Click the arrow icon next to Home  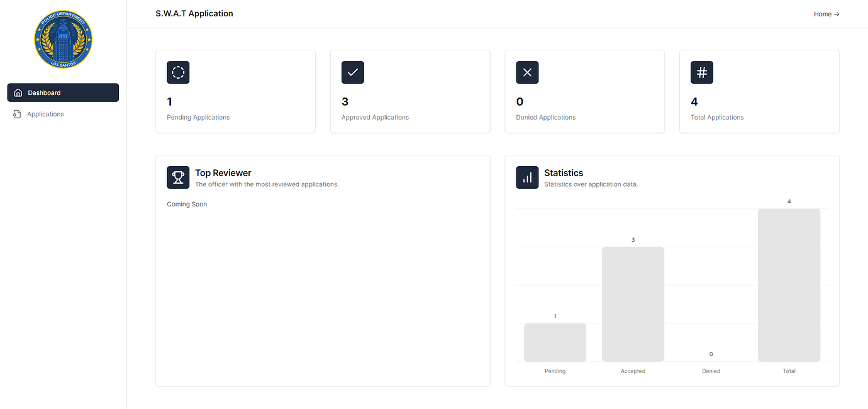click(837, 14)
